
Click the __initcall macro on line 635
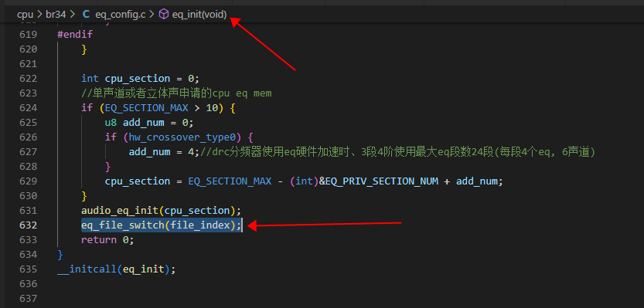(87, 269)
